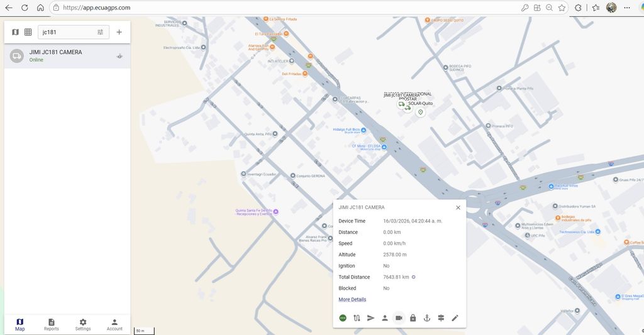
Task: Click the jc181 search input field
Action: (x=66, y=32)
